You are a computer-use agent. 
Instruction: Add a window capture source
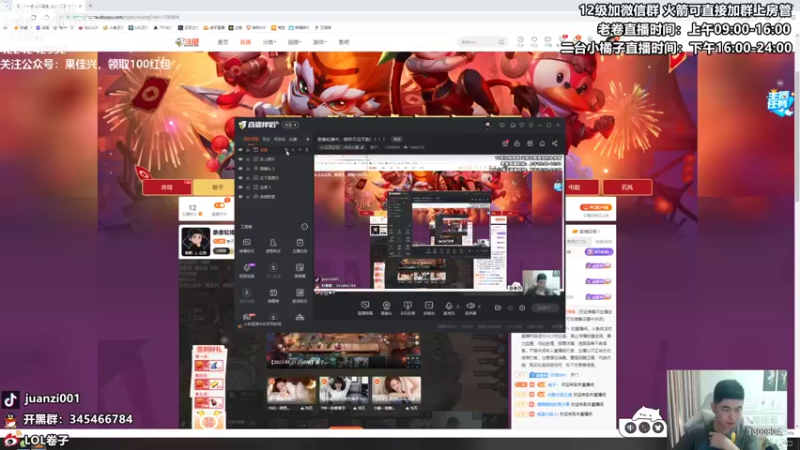(365, 308)
